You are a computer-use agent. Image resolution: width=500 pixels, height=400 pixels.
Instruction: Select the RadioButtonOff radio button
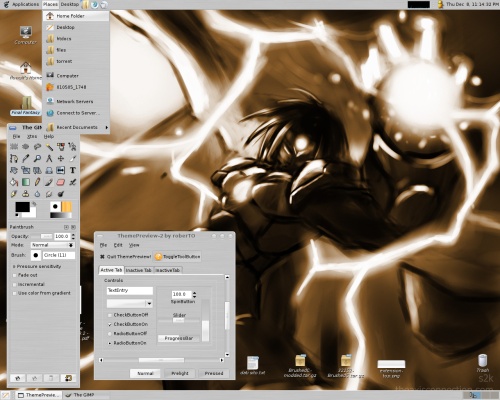click(x=110, y=334)
